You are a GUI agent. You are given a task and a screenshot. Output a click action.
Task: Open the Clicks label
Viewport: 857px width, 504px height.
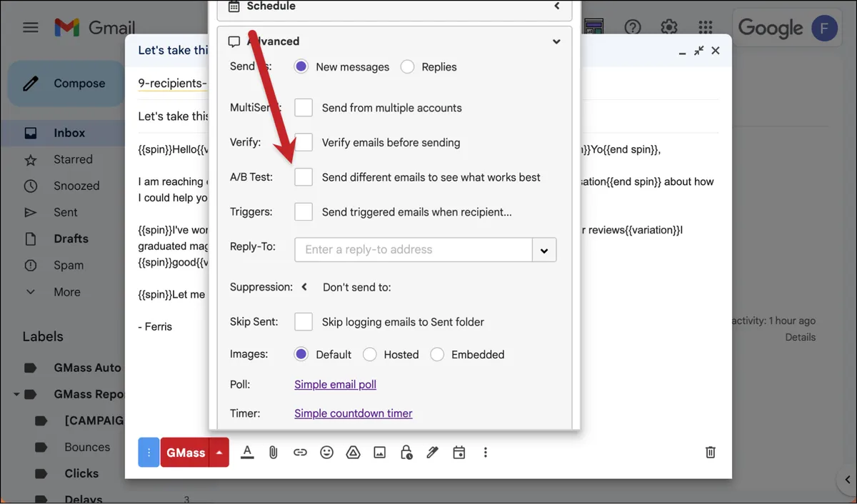click(x=81, y=473)
